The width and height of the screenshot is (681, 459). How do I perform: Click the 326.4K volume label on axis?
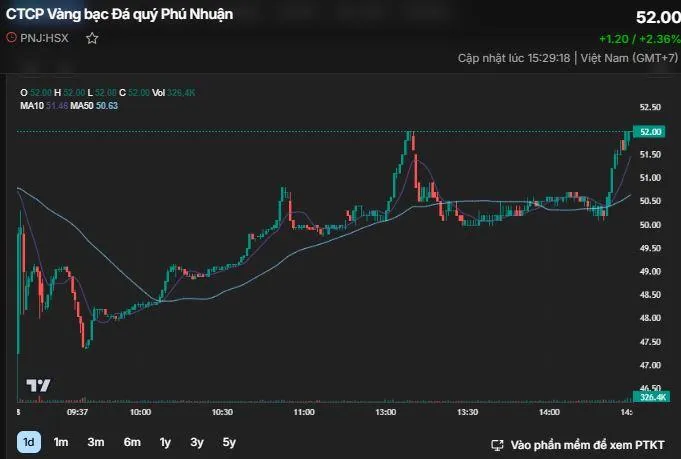point(651,397)
